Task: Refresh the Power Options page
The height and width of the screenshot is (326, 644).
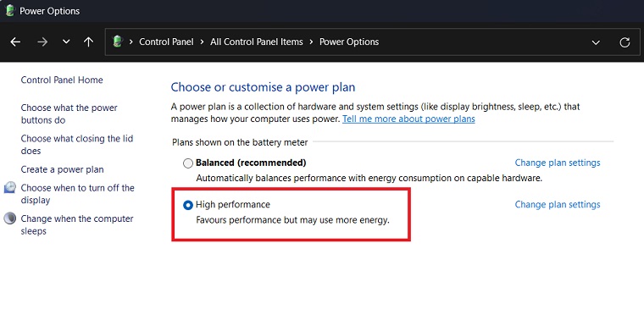Action: [x=625, y=41]
